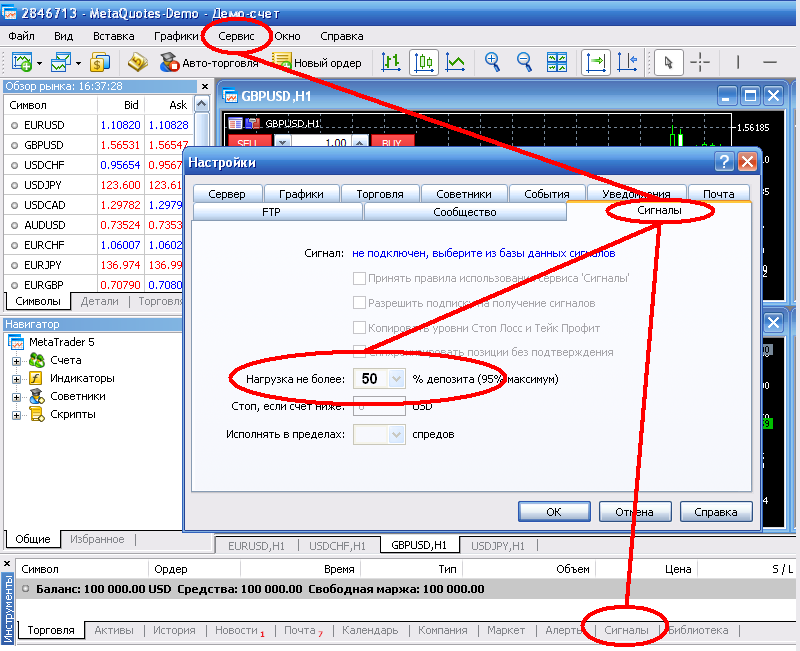This screenshot has width=800, height=651.
Task: Confirm settings with OK button
Action: (x=554, y=512)
